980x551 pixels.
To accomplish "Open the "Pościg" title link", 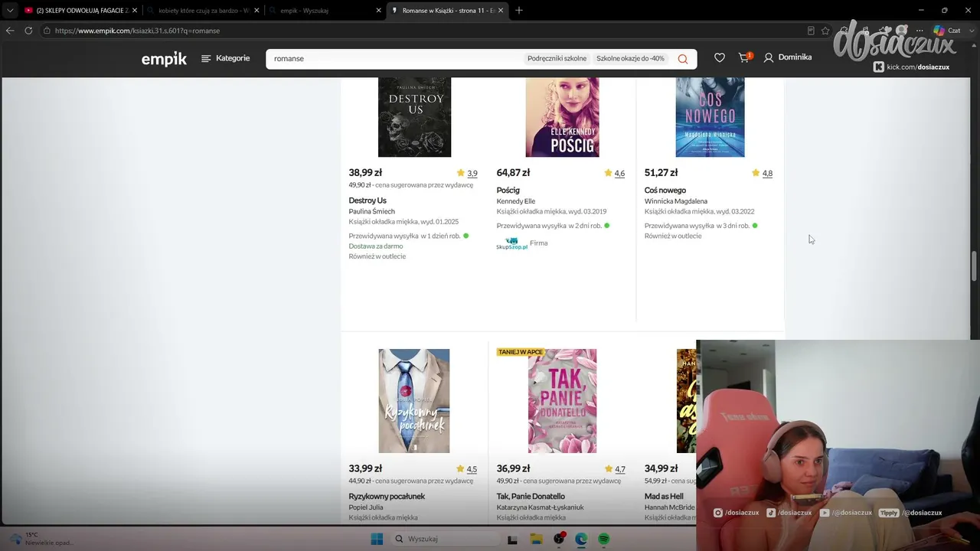I will pos(508,190).
